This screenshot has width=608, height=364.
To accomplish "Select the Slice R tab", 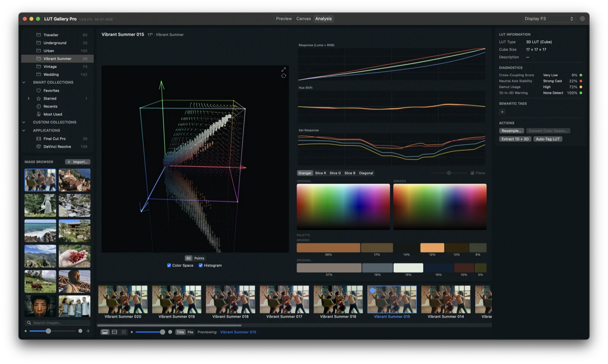I will pyautogui.click(x=320, y=173).
